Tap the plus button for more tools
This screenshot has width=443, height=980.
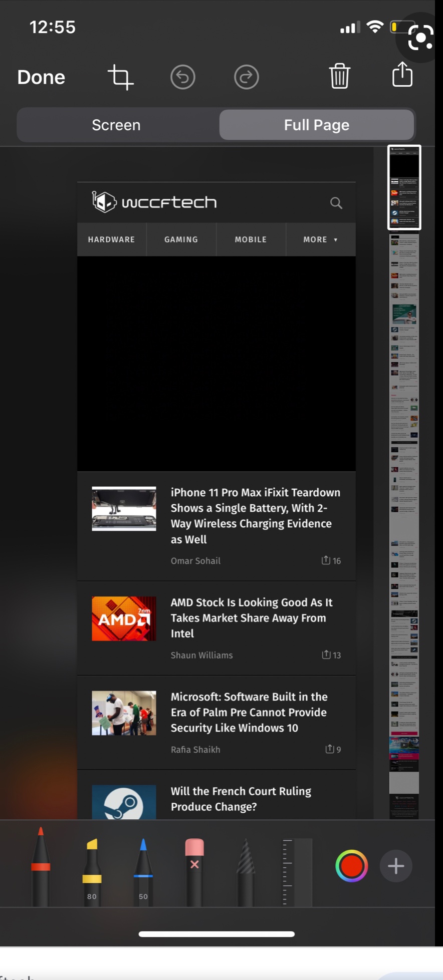point(396,866)
